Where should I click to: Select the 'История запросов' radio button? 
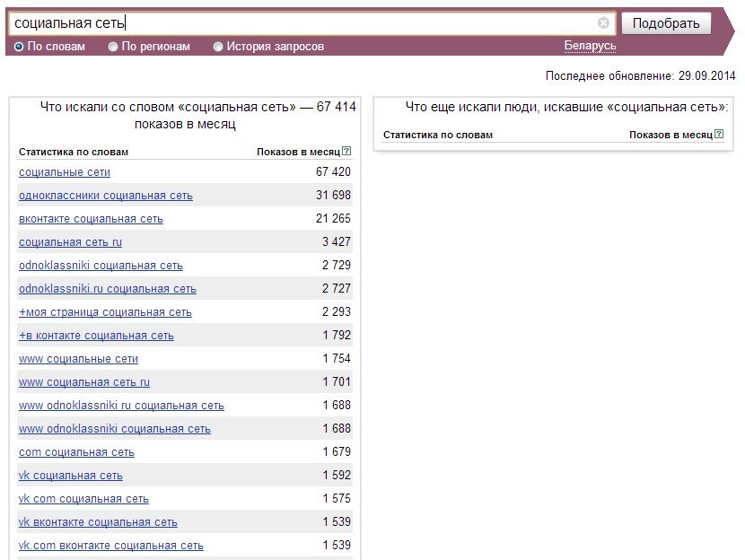(x=217, y=47)
